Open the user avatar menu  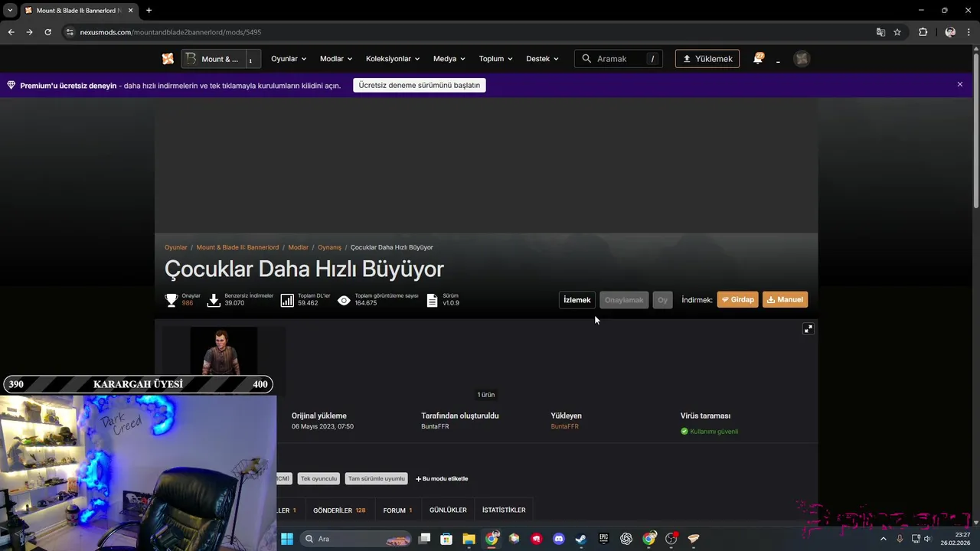pos(802,59)
